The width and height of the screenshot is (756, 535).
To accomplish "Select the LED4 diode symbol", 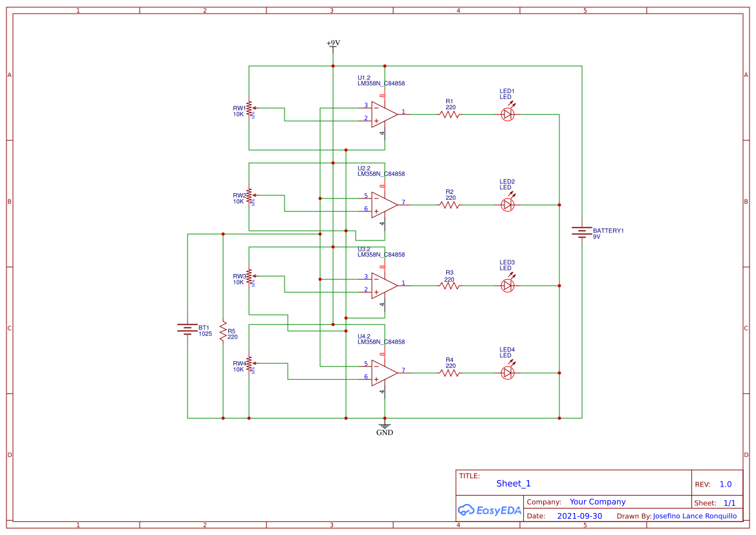I will coord(508,372).
